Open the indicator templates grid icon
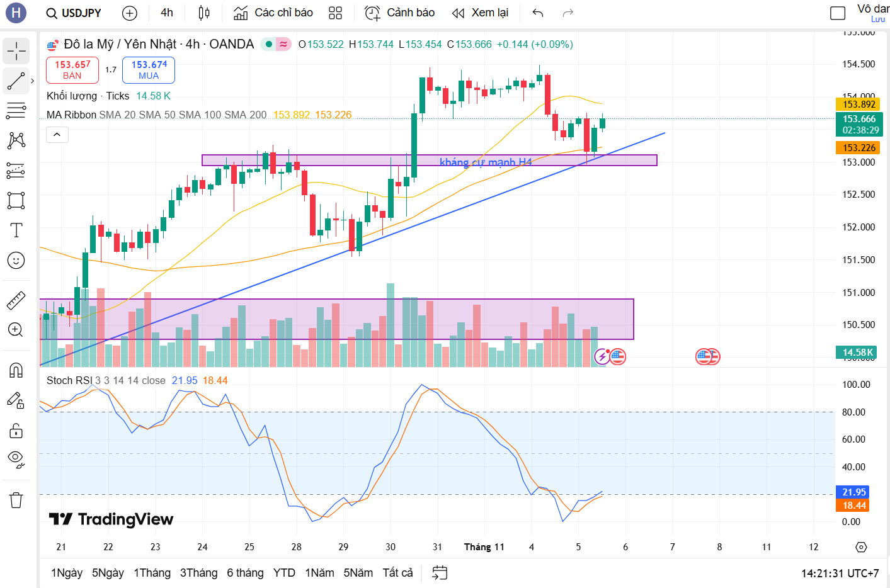Image resolution: width=890 pixels, height=588 pixels. coord(335,13)
